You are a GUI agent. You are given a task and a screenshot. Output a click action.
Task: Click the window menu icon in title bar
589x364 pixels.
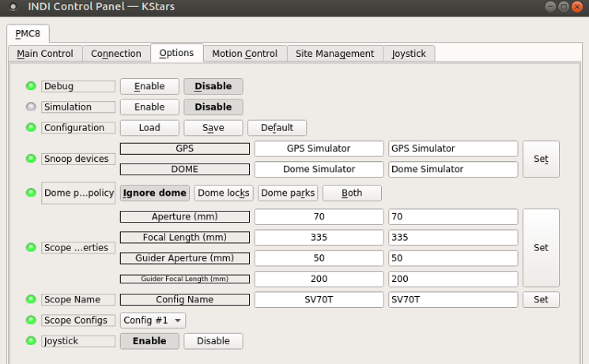point(13,7)
